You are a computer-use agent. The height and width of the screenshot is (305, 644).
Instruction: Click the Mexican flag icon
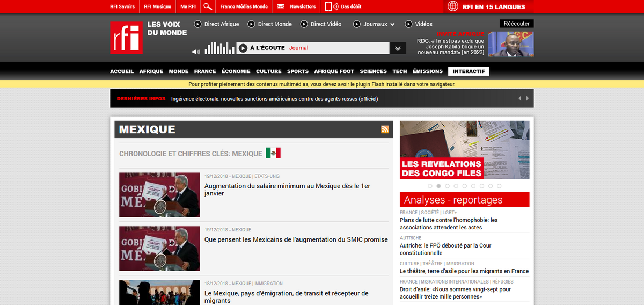click(x=273, y=153)
